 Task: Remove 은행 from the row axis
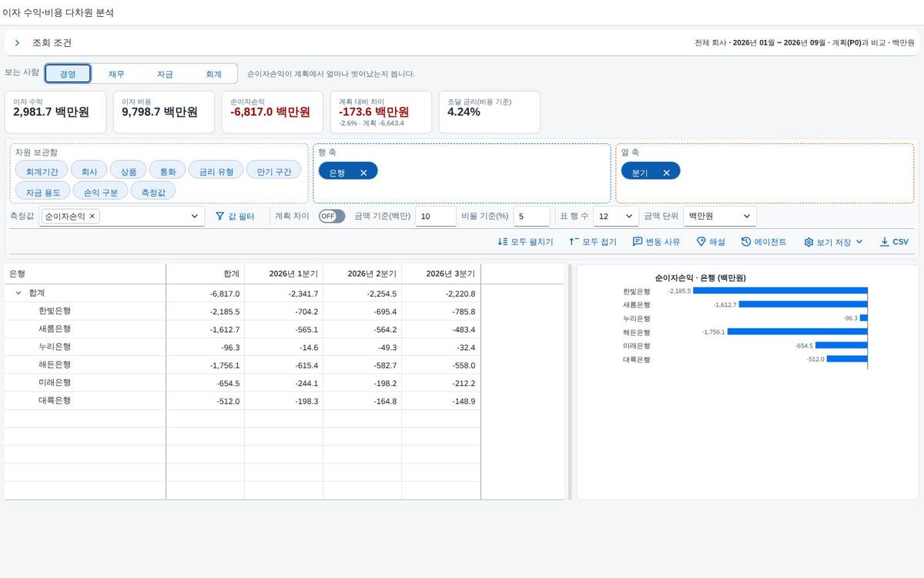pos(363,173)
